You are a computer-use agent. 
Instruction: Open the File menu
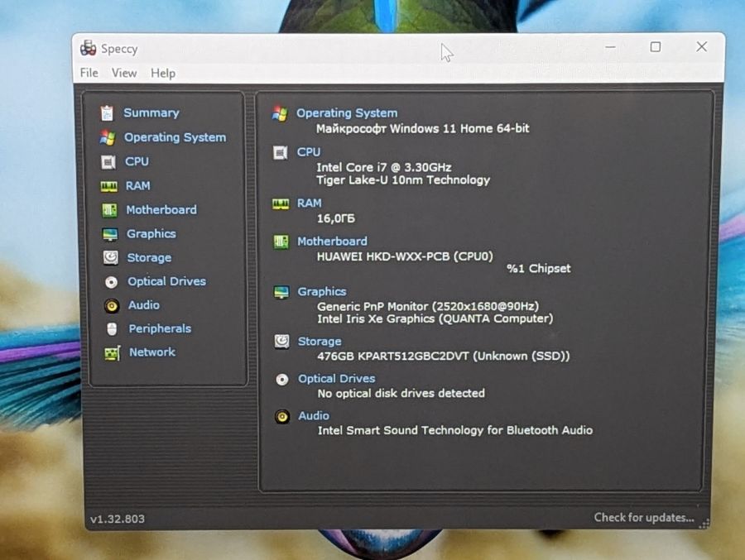coord(89,73)
